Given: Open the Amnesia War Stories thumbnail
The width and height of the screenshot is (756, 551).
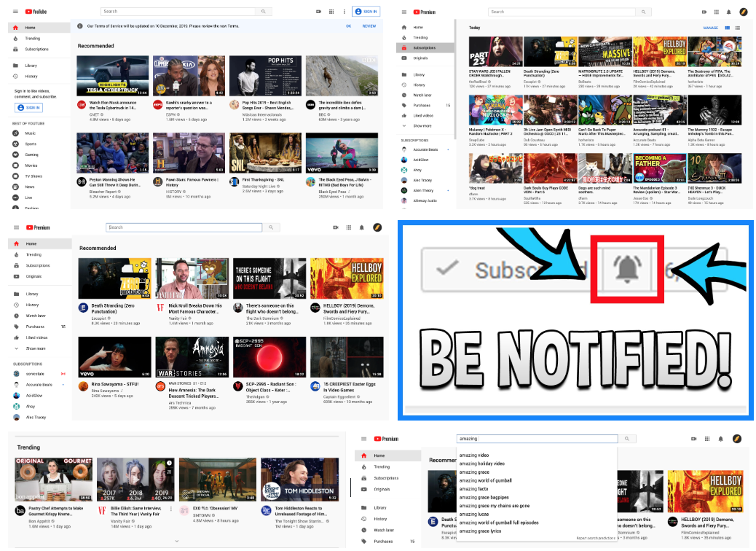Looking at the screenshot, I should coord(192,357).
